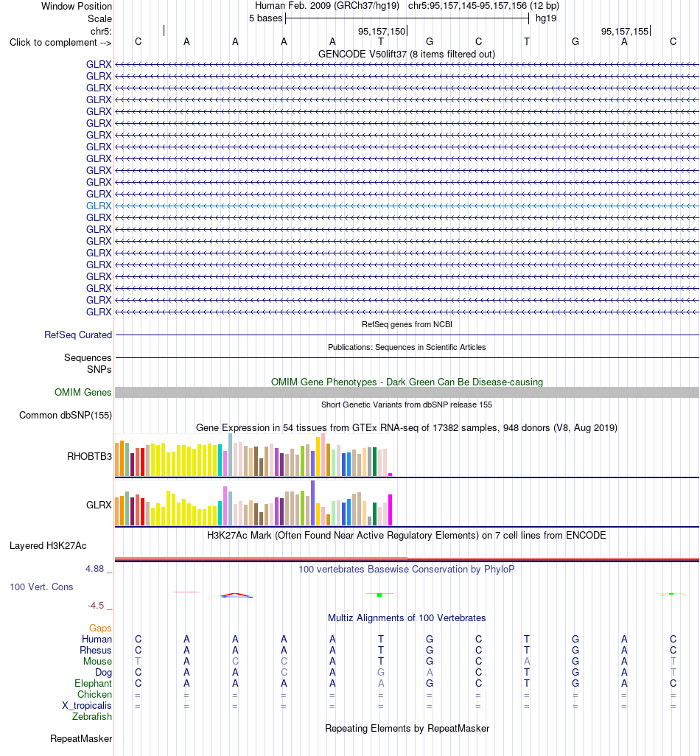Select the "Mouse" alignment row label
The width and height of the screenshot is (700, 756).
[x=97, y=661]
